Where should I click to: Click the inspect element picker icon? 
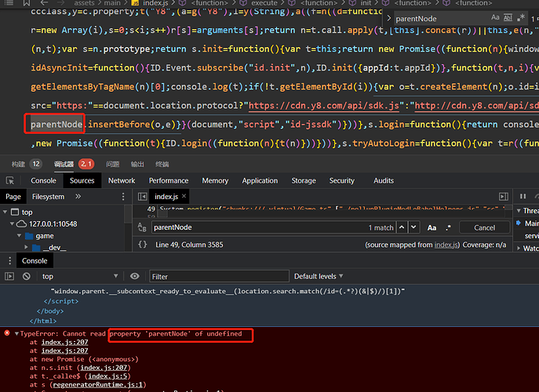[10, 180]
